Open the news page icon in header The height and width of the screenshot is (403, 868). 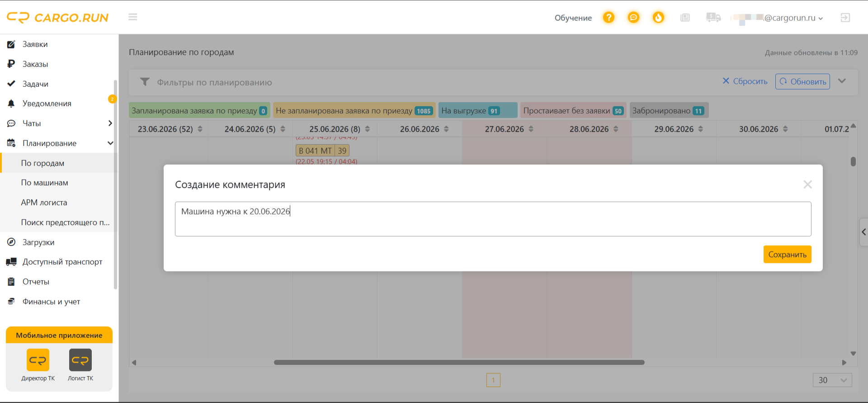pos(685,18)
